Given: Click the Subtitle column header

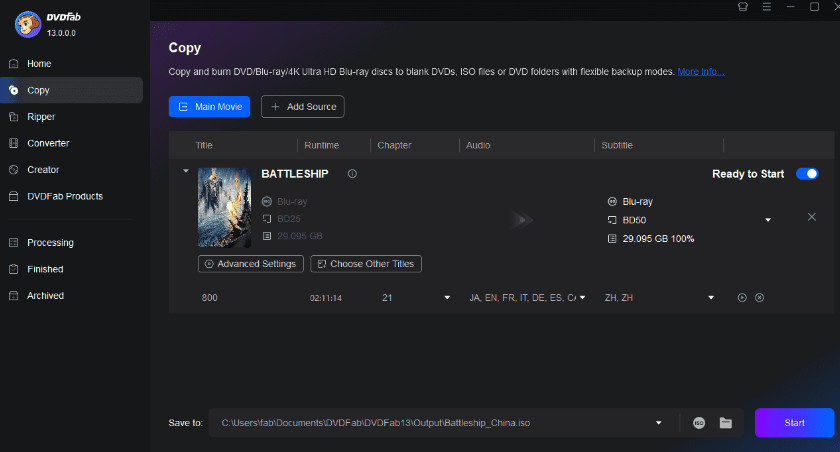Looking at the screenshot, I should tap(617, 145).
